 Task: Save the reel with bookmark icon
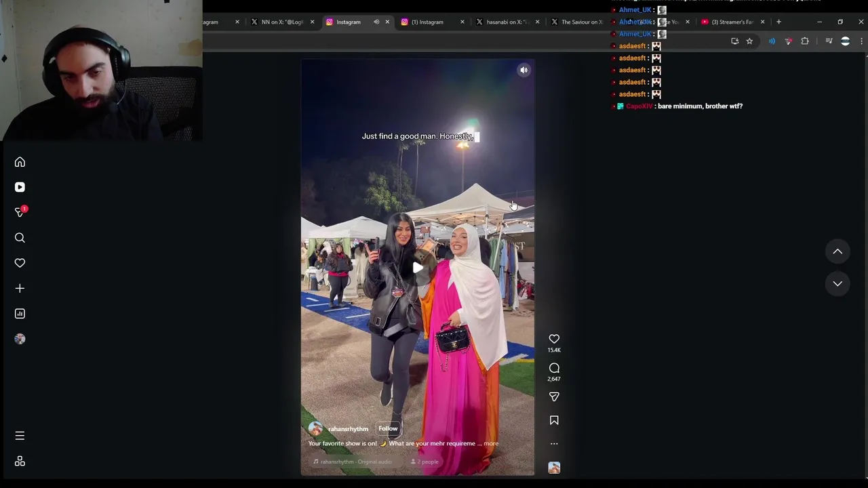pyautogui.click(x=554, y=420)
